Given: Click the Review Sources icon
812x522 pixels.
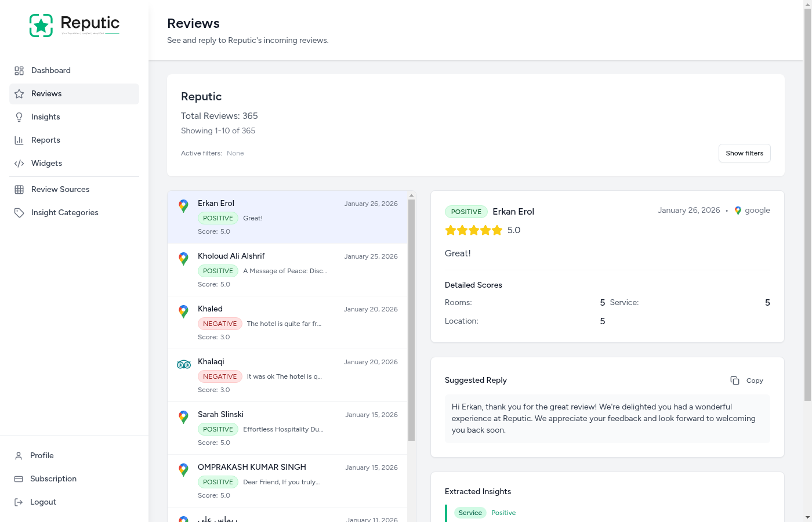Looking at the screenshot, I should point(20,189).
